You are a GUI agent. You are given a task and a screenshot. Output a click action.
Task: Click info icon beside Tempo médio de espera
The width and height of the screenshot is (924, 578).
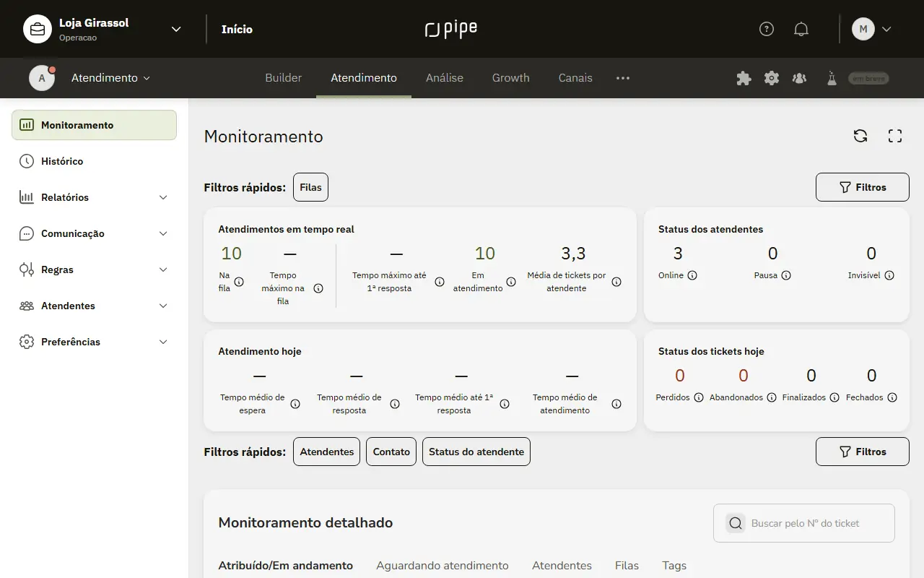click(x=295, y=404)
